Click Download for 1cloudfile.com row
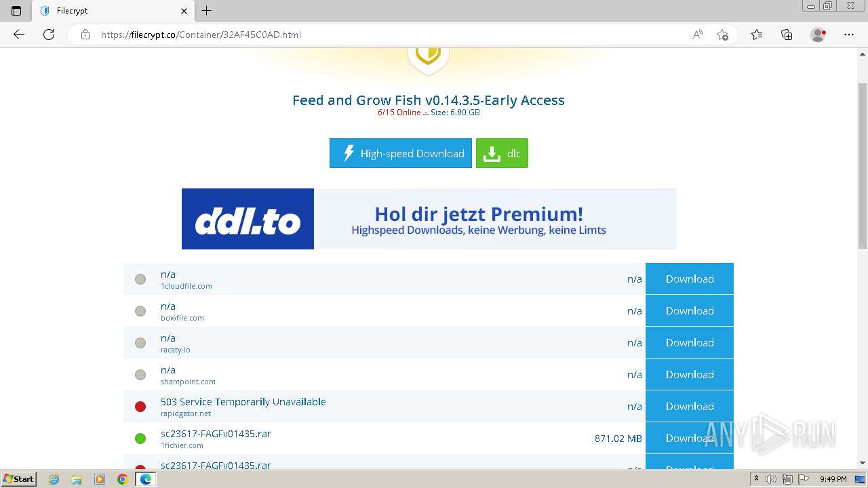 pyautogui.click(x=690, y=279)
